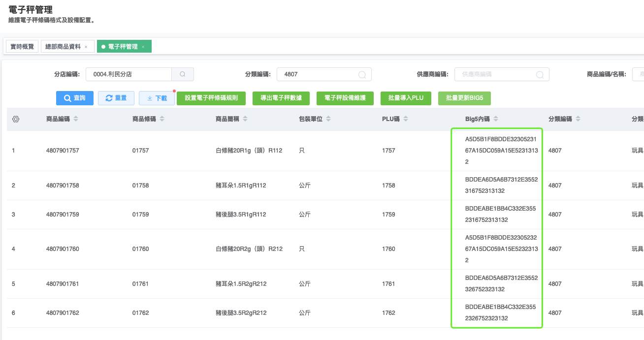The image size is (644, 340).
Task: Click 批量導入PLU button
Action: (x=406, y=98)
